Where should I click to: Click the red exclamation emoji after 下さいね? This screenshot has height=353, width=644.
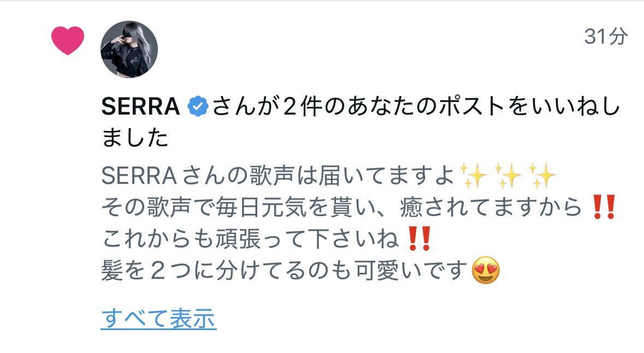pos(418,238)
